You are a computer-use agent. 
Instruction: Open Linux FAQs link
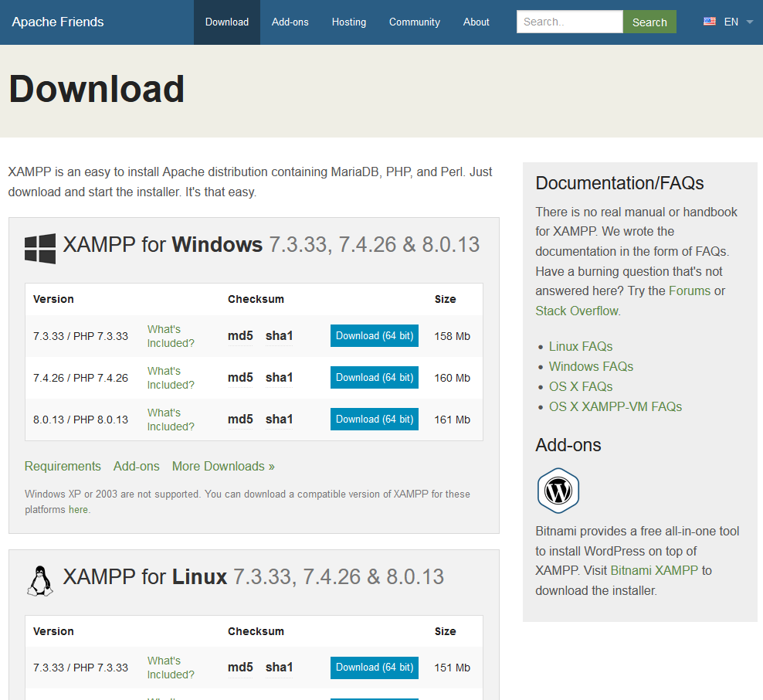[581, 347]
